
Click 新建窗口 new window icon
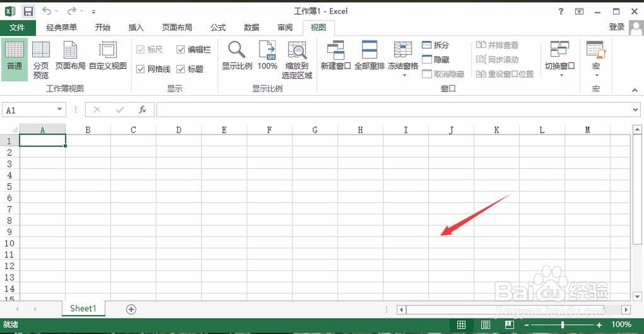point(336,55)
